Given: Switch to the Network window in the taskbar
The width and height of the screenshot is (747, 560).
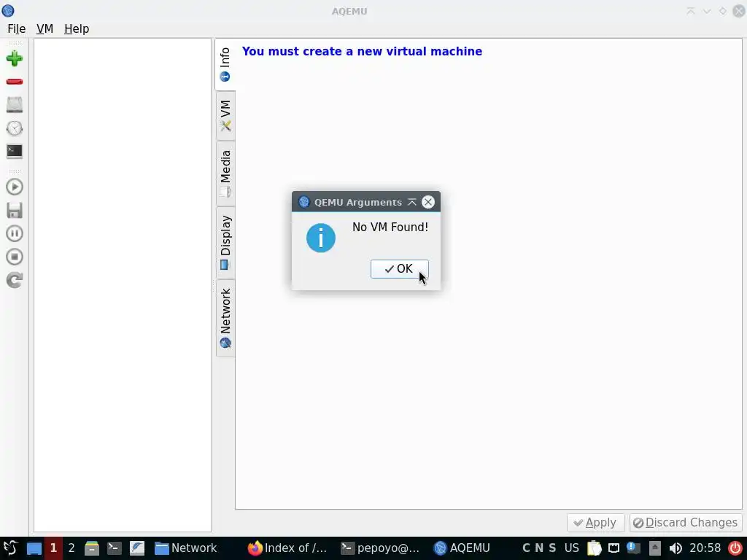Looking at the screenshot, I should pyautogui.click(x=186, y=548).
